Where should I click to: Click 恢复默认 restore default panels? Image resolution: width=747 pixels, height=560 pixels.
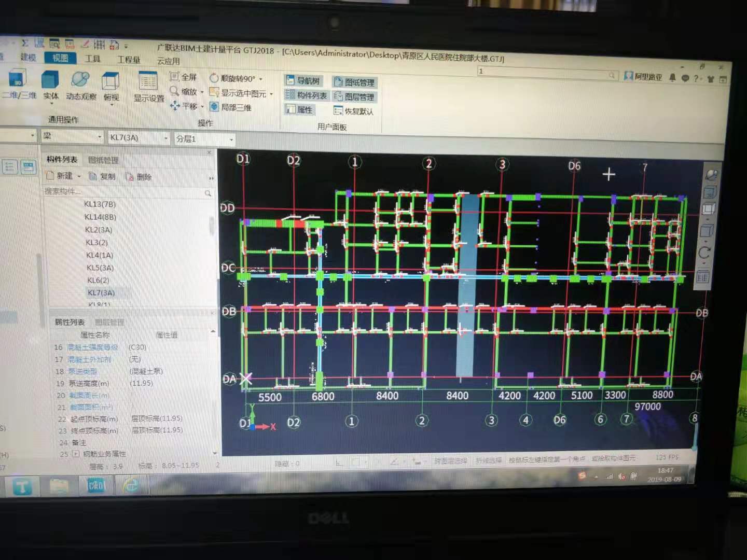pyautogui.click(x=353, y=111)
